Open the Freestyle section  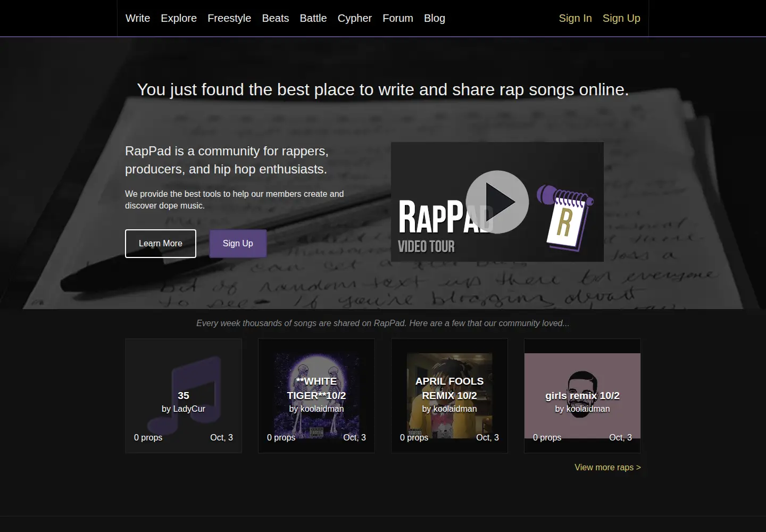[x=229, y=18]
